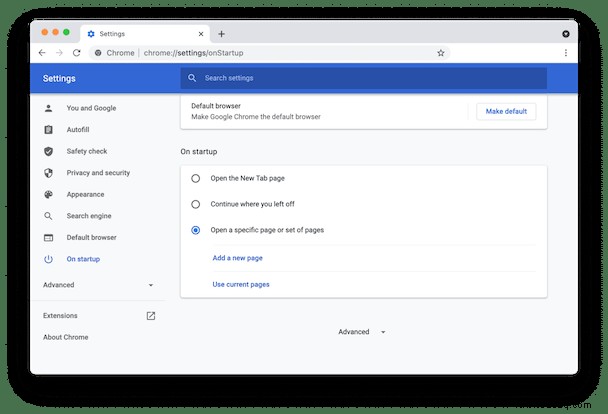The height and width of the screenshot is (414, 608).
Task: Click the Privacy and security shield icon
Action: [x=48, y=173]
